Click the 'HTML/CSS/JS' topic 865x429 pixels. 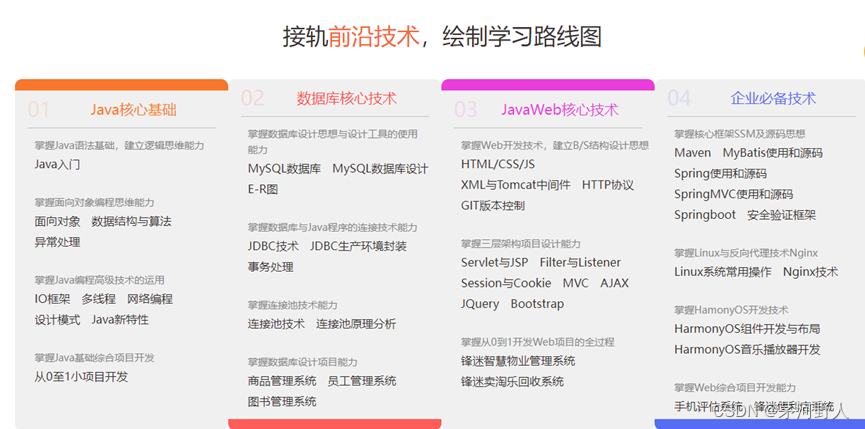498,164
